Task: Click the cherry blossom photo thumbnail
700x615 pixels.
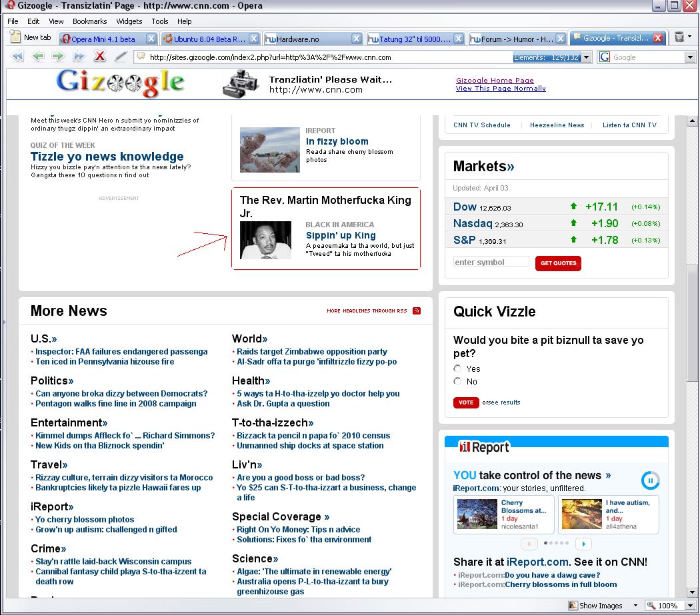Action: [269, 150]
